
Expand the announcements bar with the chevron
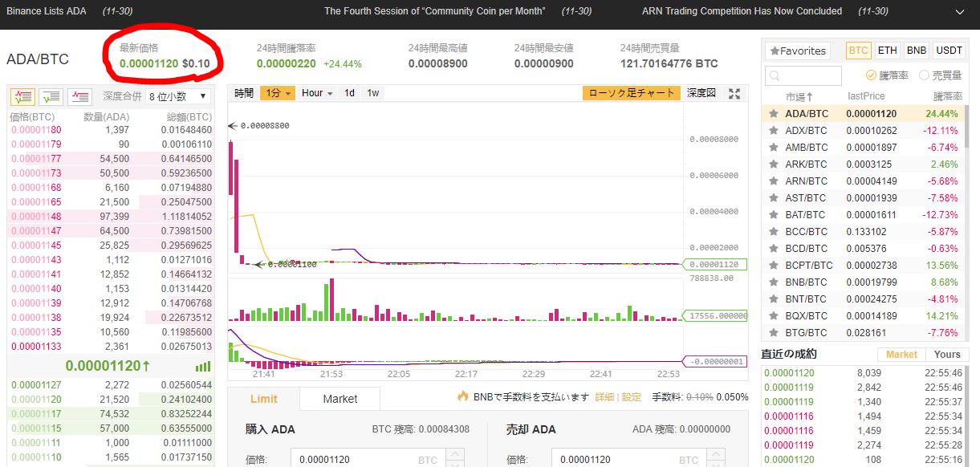[x=960, y=12]
